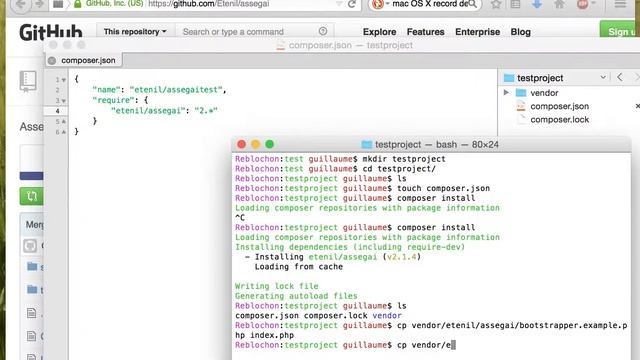
Task: Open the Features link
Action: point(425,32)
